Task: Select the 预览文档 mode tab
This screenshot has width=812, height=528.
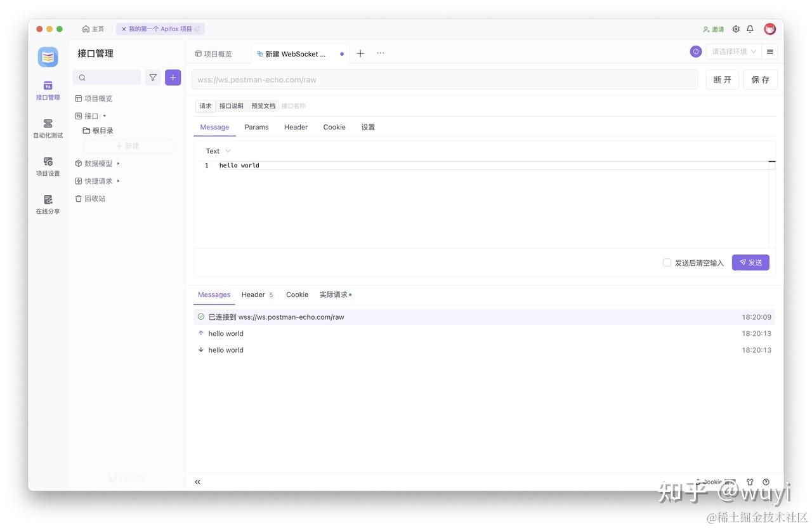Action: 263,106
